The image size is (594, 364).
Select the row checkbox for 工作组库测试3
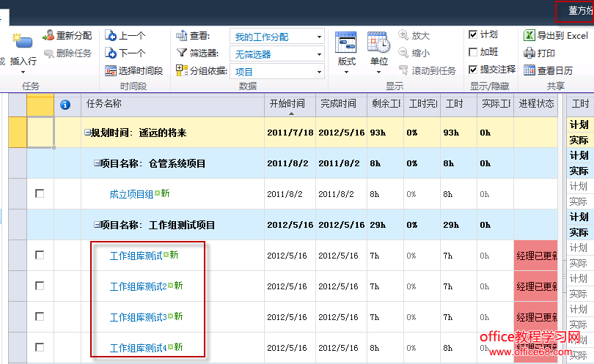click(x=40, y=316)
